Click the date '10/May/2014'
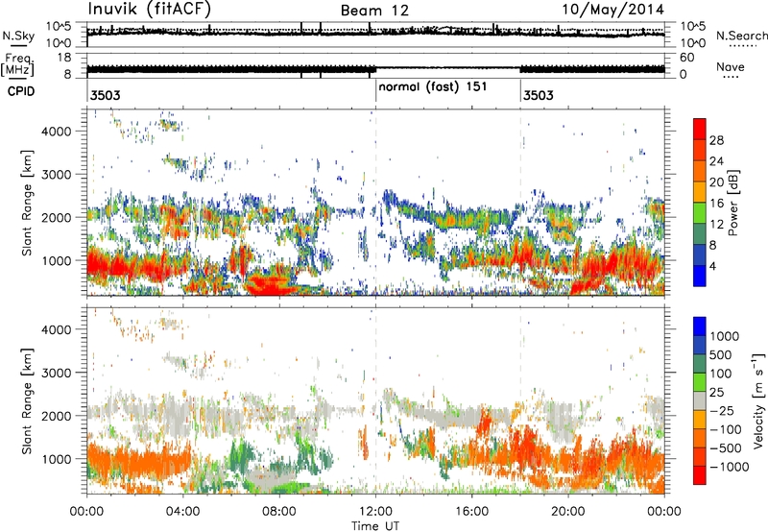The width and height of the screenshot is (768, 532). coord(612,10)
